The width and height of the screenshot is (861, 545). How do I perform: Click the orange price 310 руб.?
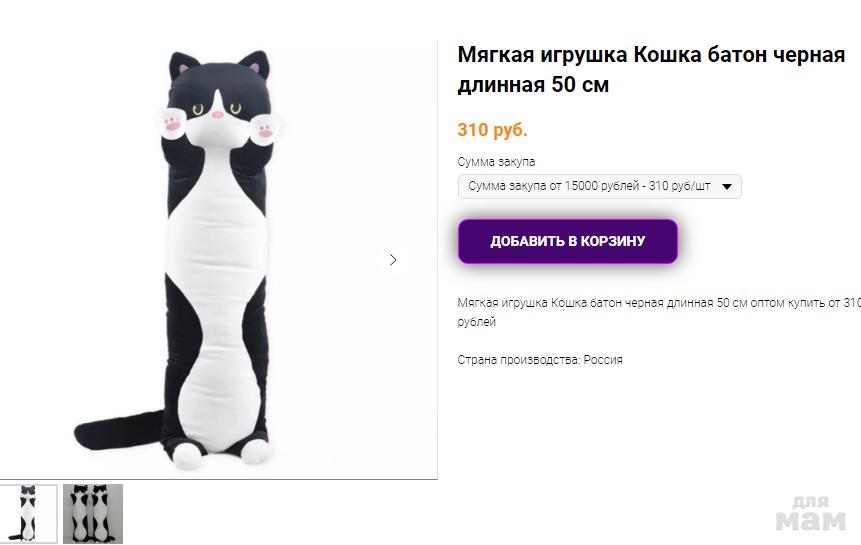tap(492, 129)
